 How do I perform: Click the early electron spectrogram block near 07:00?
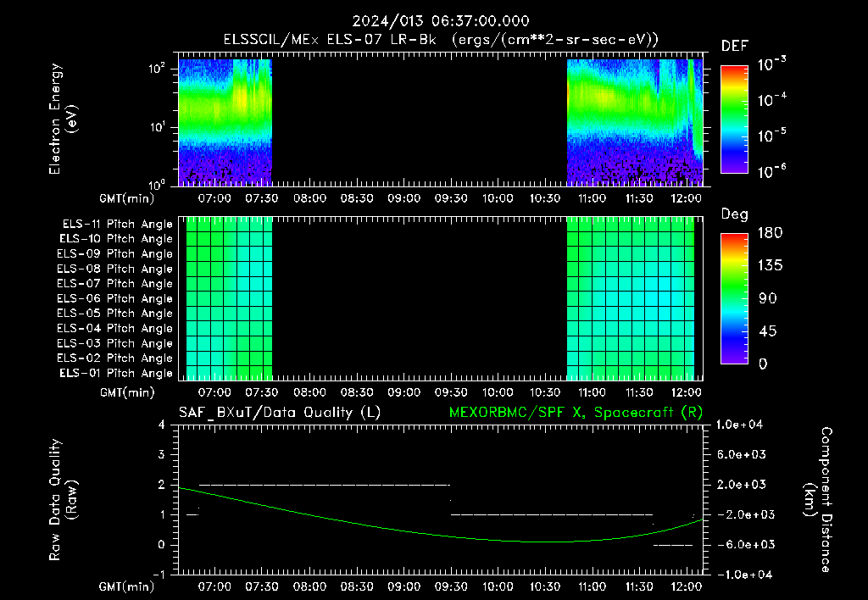225,122
